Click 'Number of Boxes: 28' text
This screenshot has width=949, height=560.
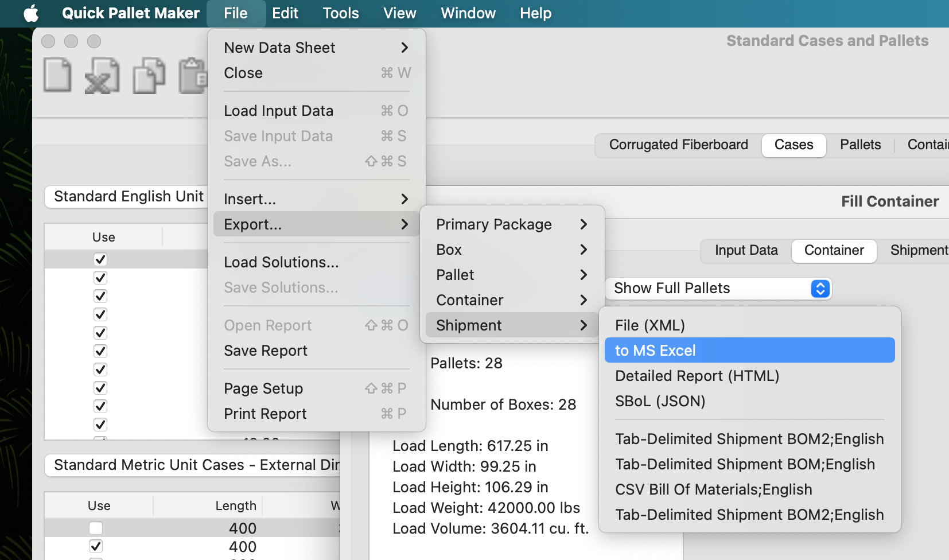pyautogui.click(x=503, y=405)
